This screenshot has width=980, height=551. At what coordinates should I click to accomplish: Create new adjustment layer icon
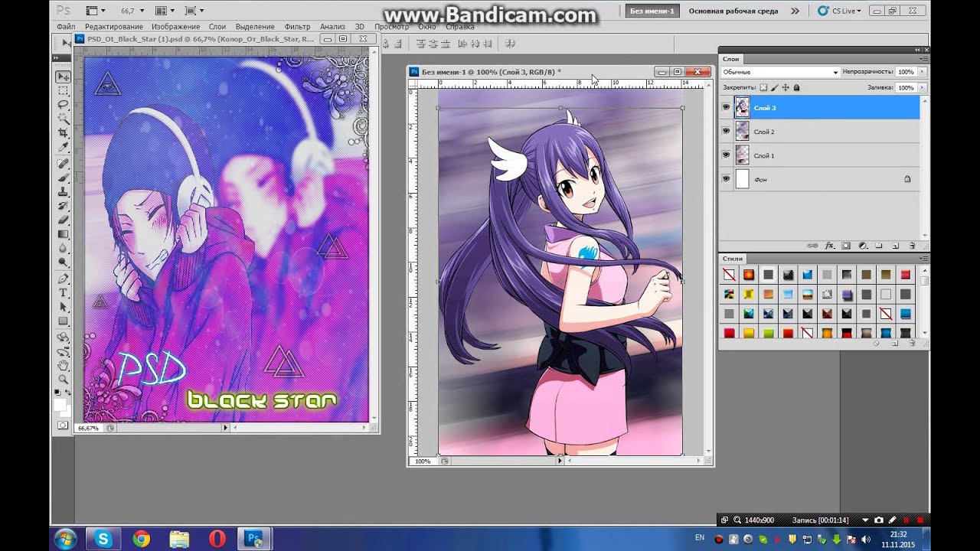coord(863,246)
